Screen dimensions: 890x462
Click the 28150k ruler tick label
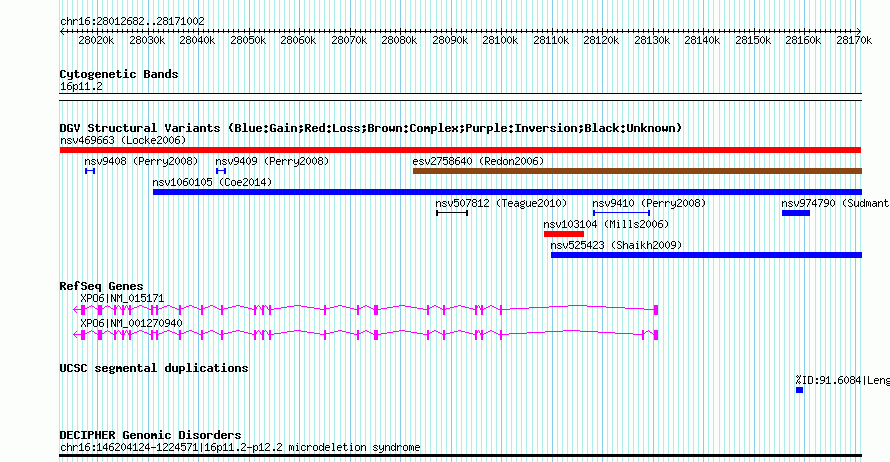(753, 40)
